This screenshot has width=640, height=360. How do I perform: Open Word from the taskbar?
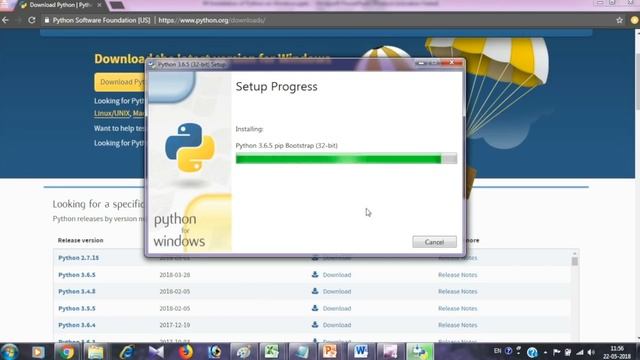click(x=360, y=352)
